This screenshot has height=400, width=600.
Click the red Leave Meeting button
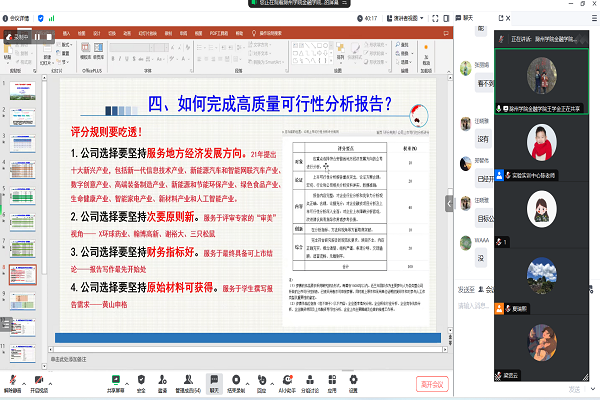pos(431,384)
